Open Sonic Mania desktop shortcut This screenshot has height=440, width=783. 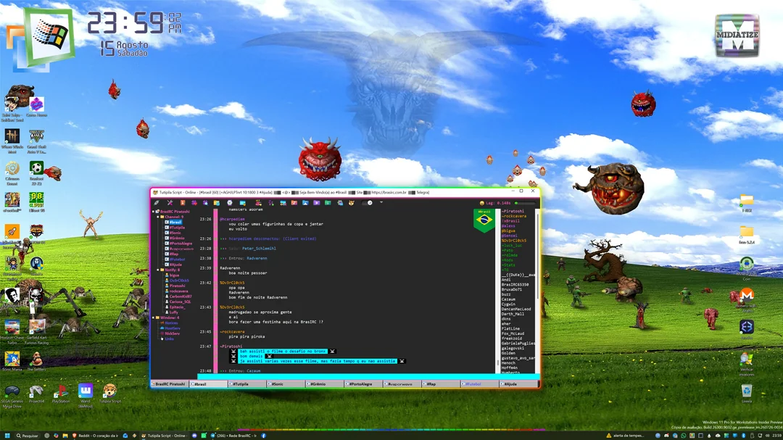pyautogui.click(x=12, y=361)
